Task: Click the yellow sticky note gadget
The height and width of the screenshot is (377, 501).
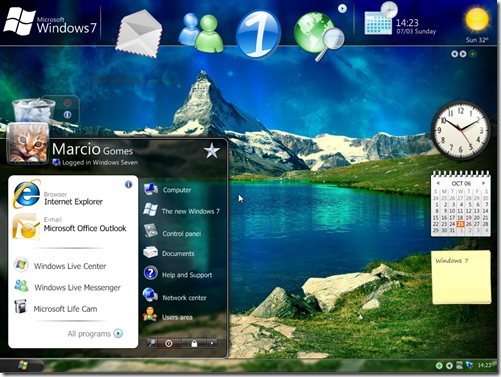Action: pos(461,277)
